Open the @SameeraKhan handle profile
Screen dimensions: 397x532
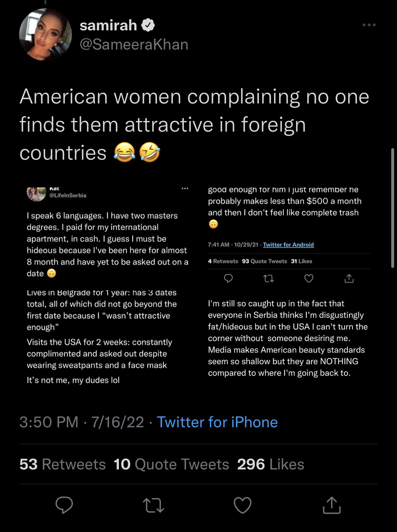click(x=134, y=44)
